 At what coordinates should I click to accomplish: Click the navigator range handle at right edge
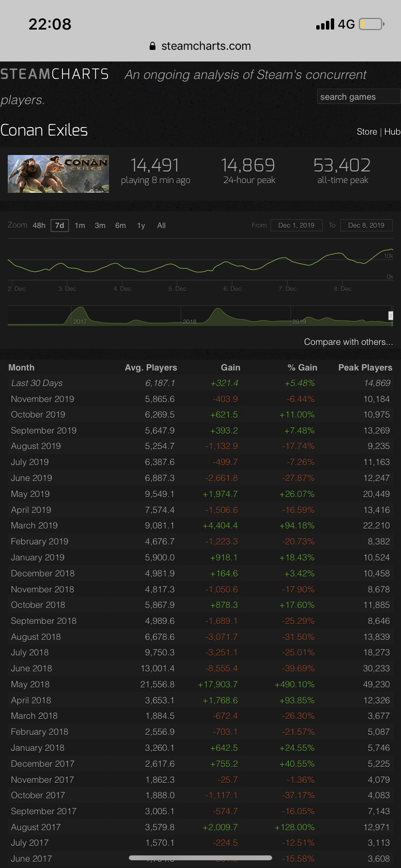391,316
